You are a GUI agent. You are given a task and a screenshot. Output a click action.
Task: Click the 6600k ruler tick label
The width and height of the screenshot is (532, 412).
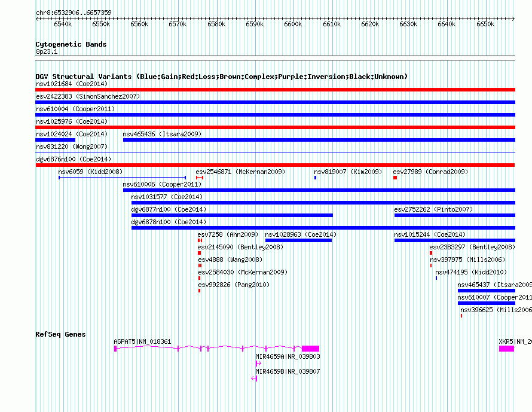pyautogui.click(x=293, y=24)
